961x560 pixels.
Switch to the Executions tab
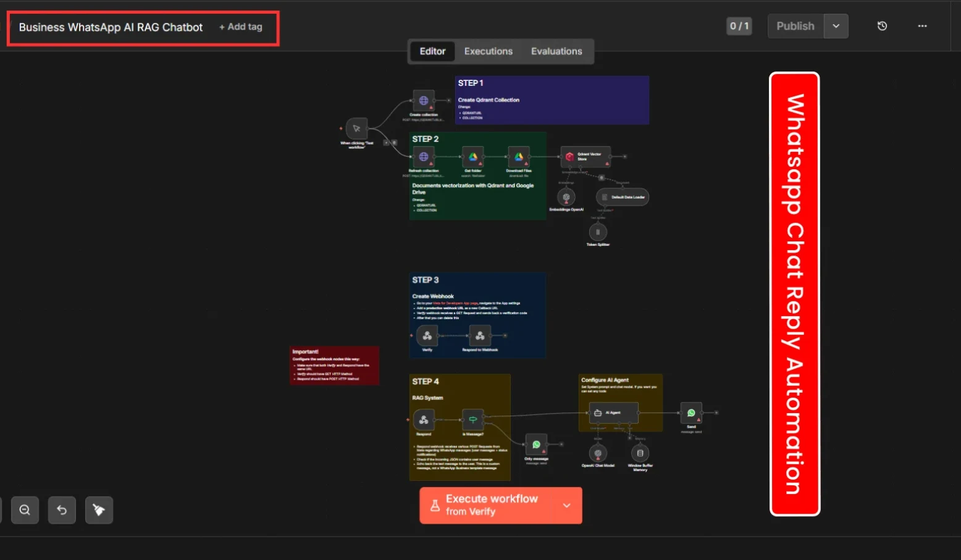(488, 51)
